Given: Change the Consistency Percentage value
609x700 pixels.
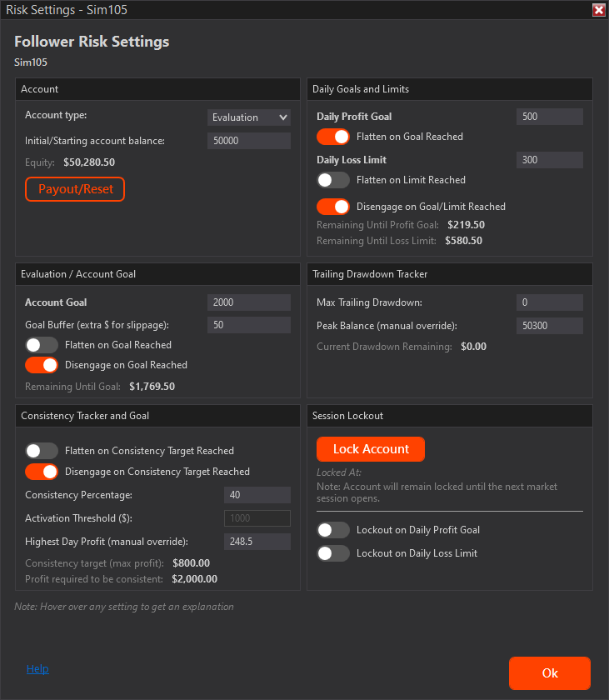Looking at the screenshot, I should click(x=257, y=494).
